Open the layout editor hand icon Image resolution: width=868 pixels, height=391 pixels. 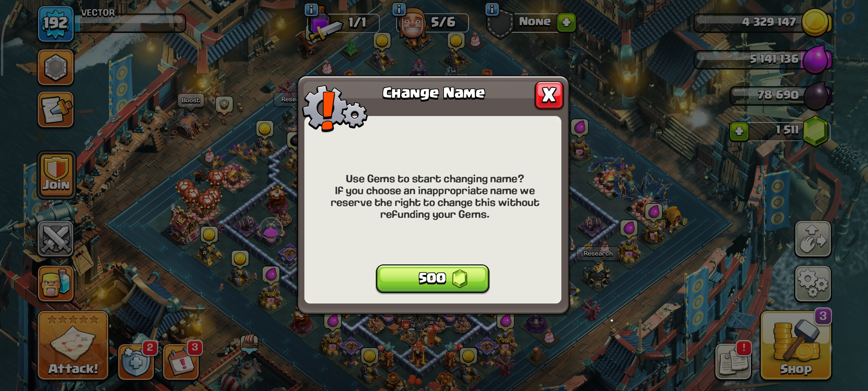[813, 239]
